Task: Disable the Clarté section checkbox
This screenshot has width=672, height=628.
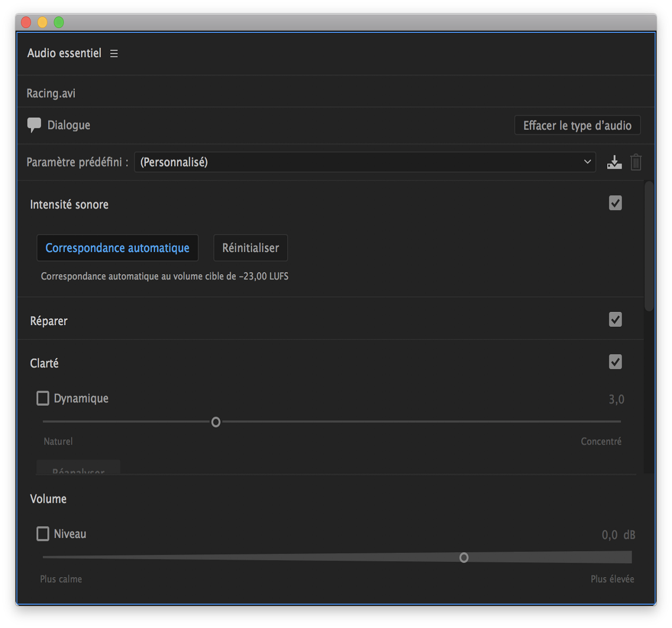Action: [615, 362]
